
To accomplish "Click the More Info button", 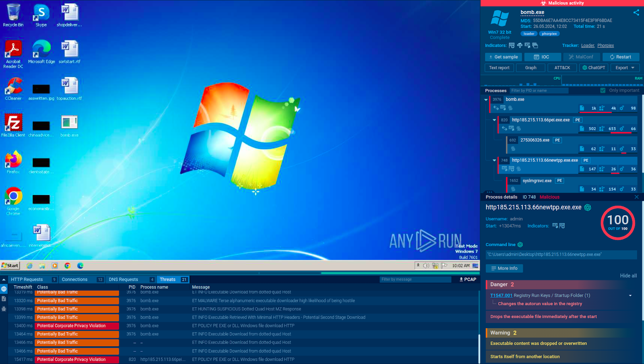I will (x=504, y=268).
